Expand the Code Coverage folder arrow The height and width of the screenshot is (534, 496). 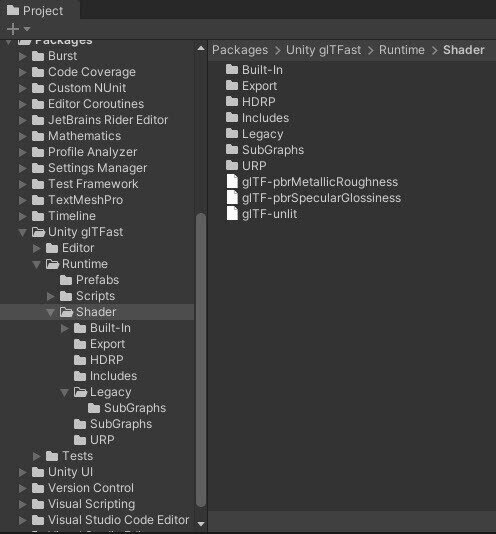(x=22, y=72)
